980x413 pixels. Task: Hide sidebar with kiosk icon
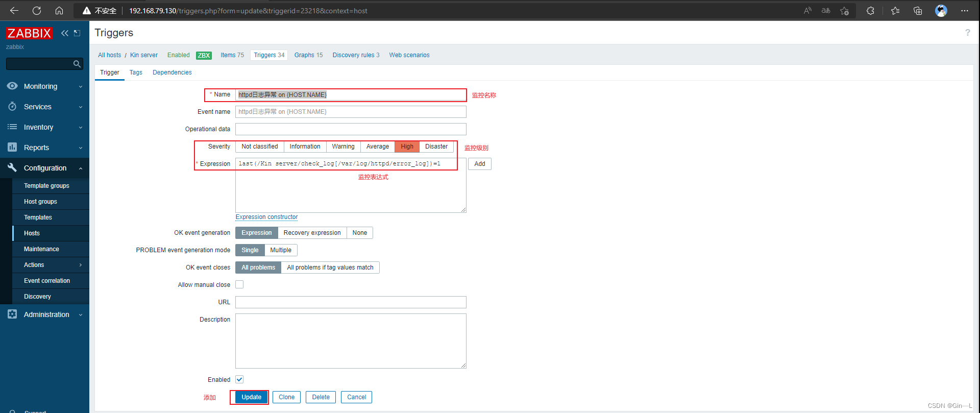tap(77, 33)
